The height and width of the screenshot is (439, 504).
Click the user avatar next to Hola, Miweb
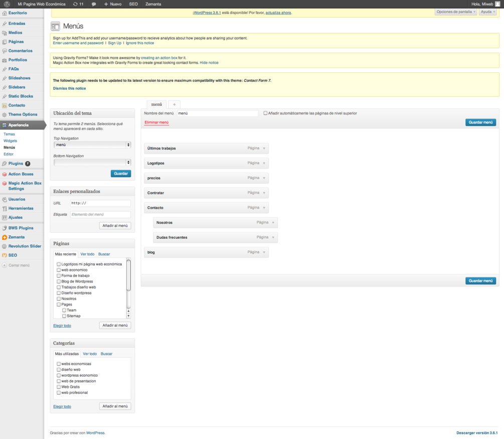point(497,4)
